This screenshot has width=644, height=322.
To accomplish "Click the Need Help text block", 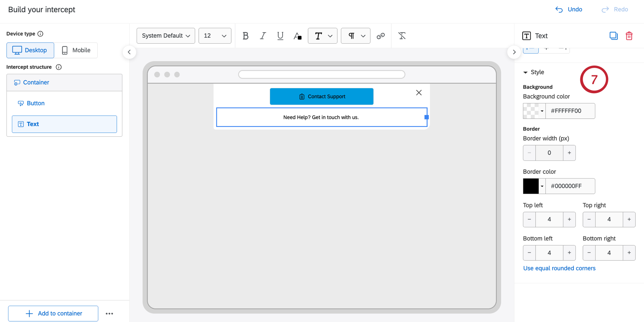I will point(321,117).
